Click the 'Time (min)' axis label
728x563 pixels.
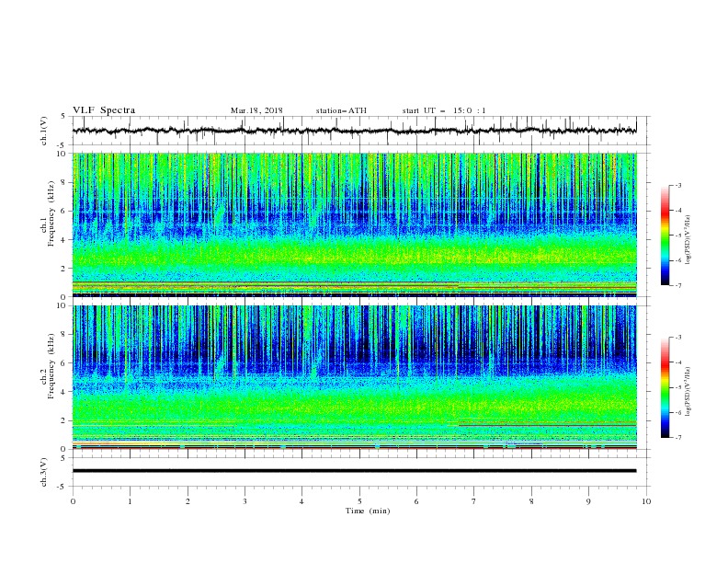point(368,511)
